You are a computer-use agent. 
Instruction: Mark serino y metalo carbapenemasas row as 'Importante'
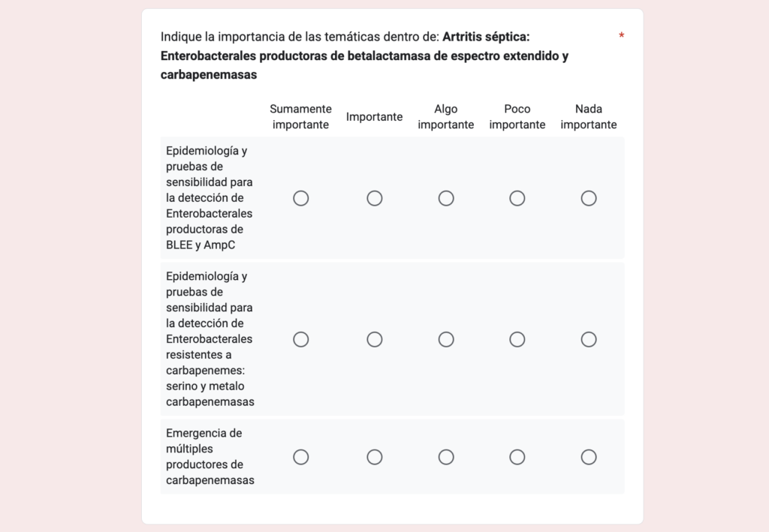click(375, 339)
